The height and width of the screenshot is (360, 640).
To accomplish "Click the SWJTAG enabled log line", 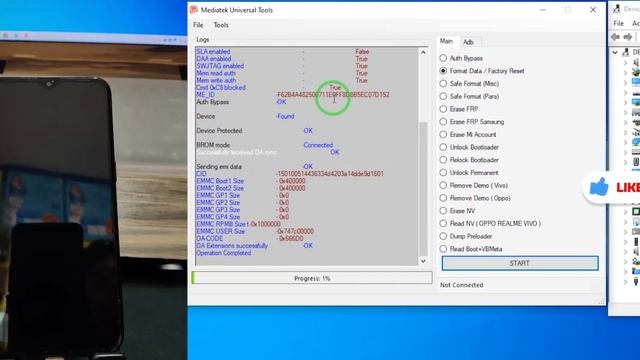I will tap(282, 66).
